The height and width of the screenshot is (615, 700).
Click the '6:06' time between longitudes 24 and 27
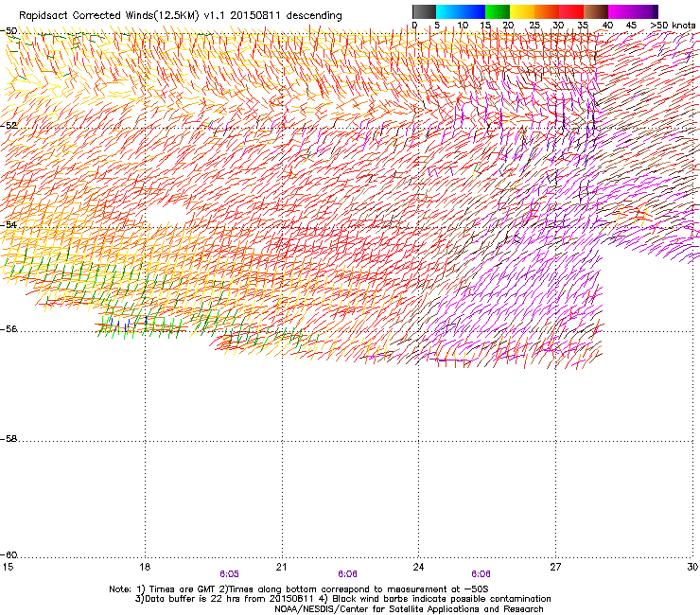pyautogui.click(x=481, y=574)
